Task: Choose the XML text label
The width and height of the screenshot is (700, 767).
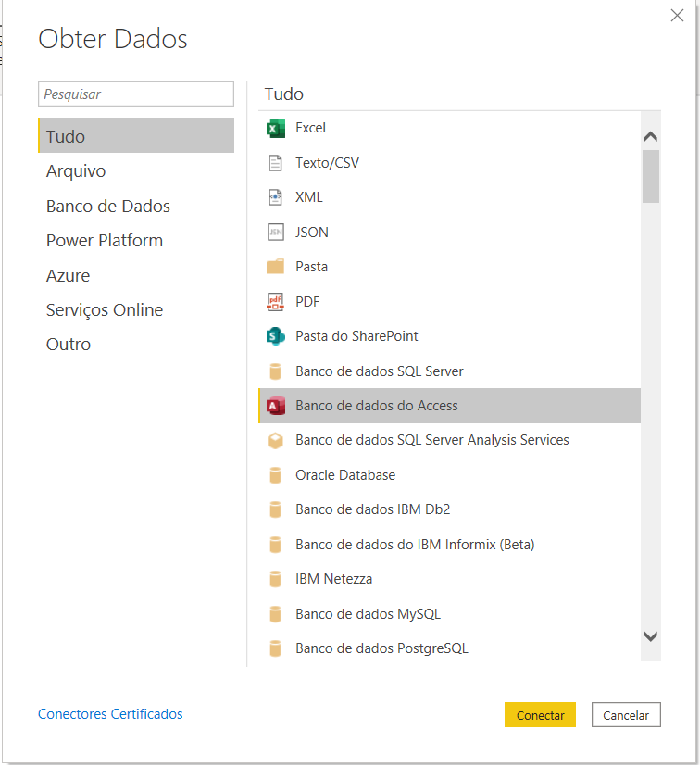Action: pos(309,197)
